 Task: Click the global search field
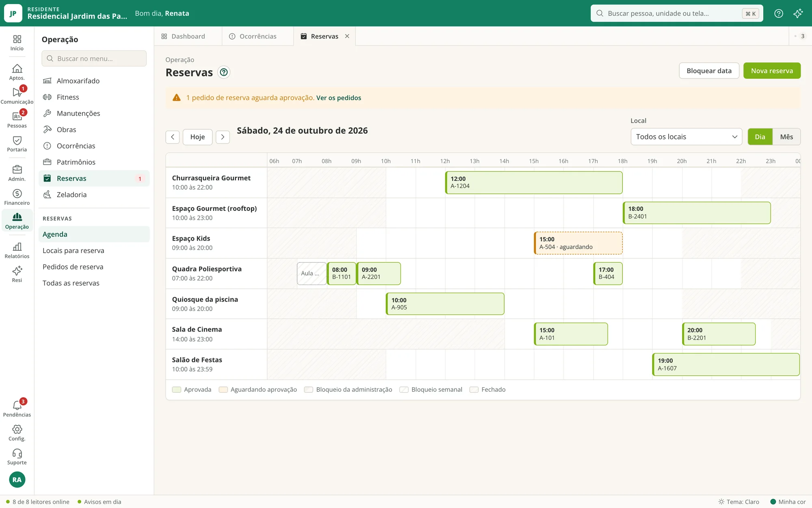[x=677, y=13]
